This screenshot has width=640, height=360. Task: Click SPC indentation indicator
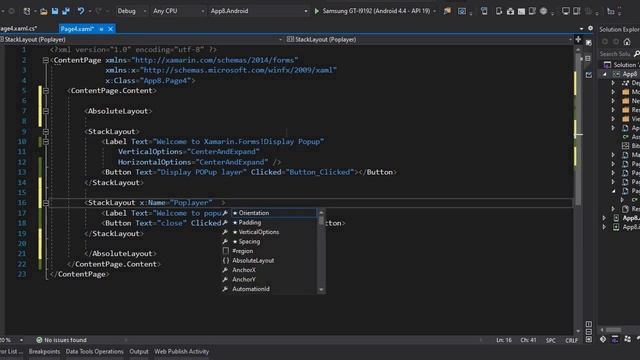point(551,340)
